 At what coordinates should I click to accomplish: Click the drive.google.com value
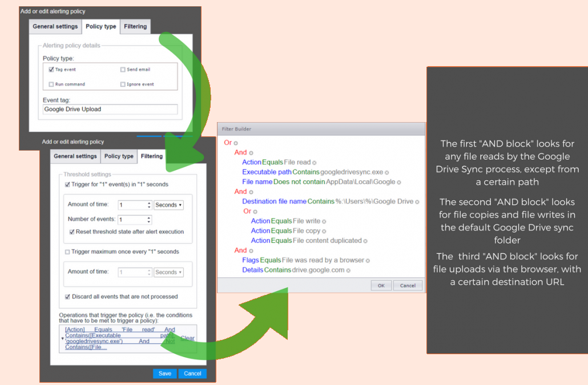point(319,270)
